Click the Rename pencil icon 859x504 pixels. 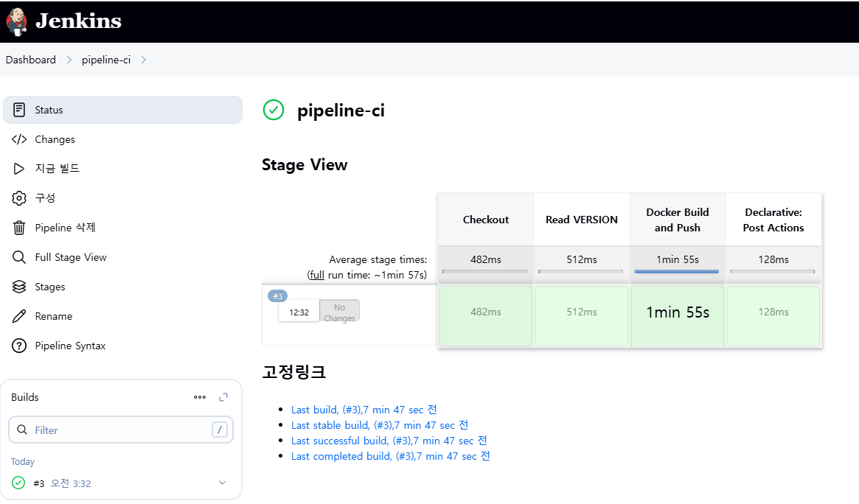click(19, 316)
